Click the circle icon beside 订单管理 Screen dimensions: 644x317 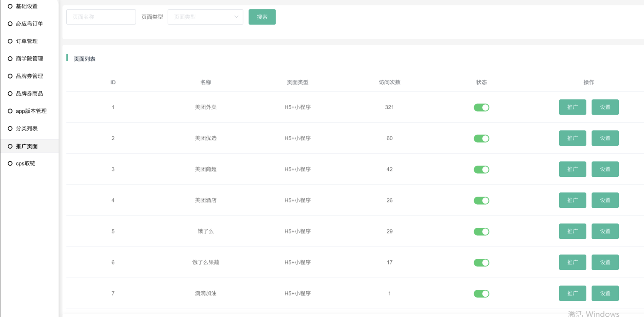tap(10, 41)
